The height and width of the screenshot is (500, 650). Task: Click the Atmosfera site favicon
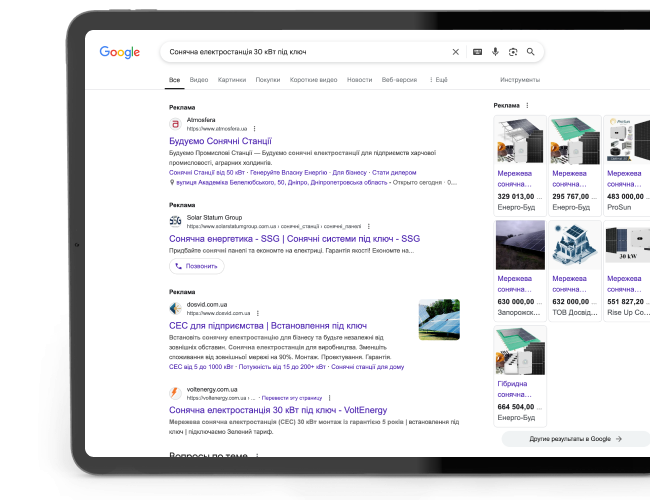click(175, 124)
